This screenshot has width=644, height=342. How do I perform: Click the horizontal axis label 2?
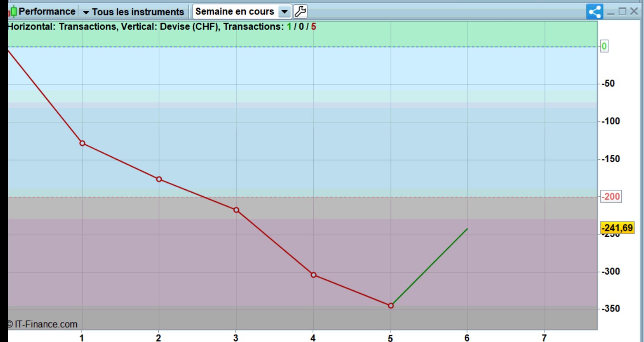tap(159, 337)
